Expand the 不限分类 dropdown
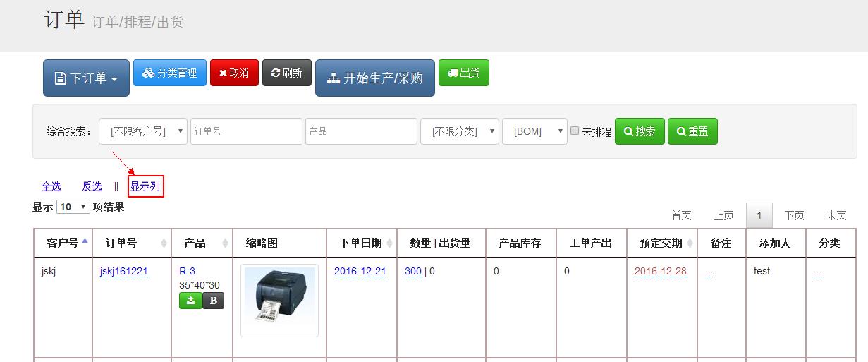868x362 pixels. click(459, 131)
